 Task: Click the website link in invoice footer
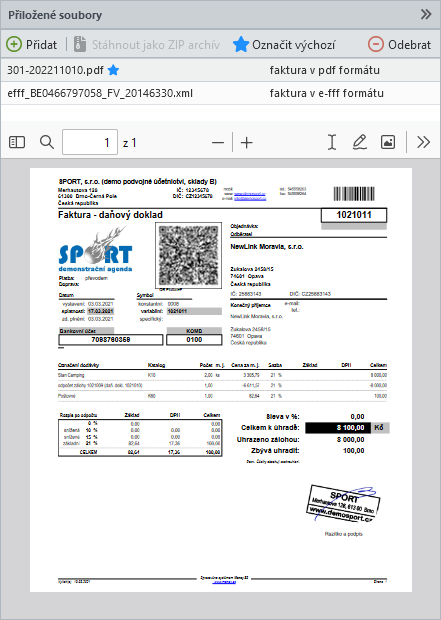coord(224,582)
